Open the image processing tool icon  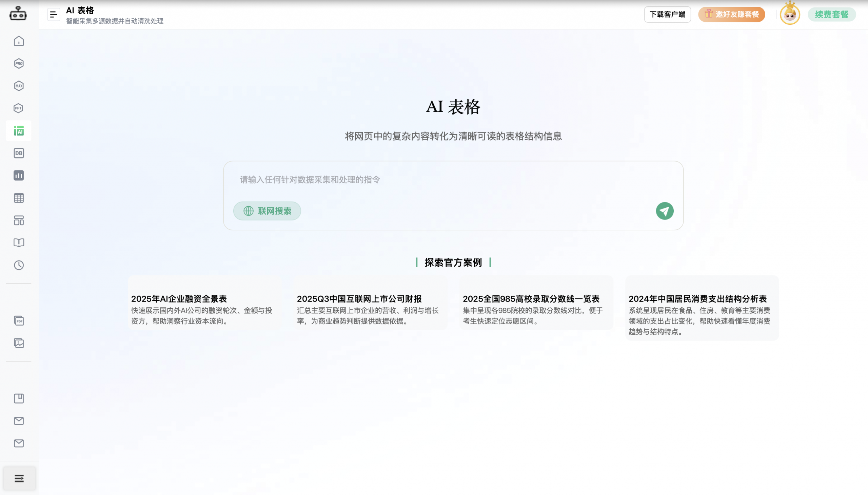click(19, 343)
